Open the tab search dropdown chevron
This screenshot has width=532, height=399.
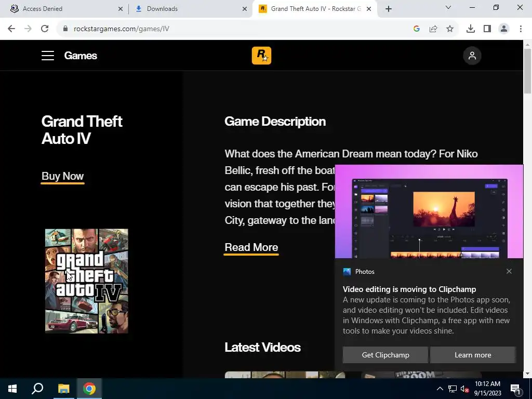point(448,7)
